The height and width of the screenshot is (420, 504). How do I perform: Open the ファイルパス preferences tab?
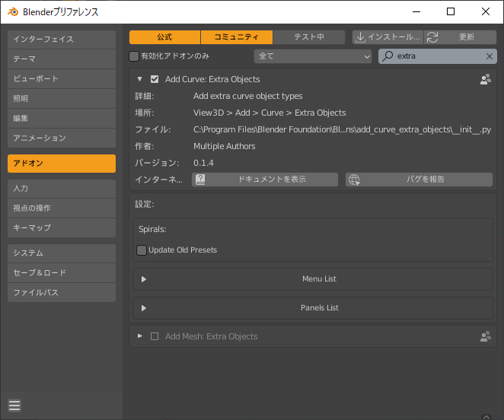click(62, 292)
